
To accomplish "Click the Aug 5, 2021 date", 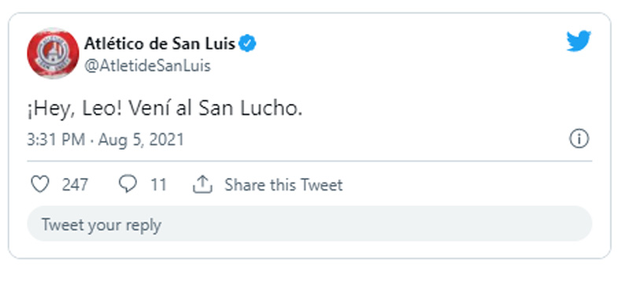I will [x=141, y=140].
